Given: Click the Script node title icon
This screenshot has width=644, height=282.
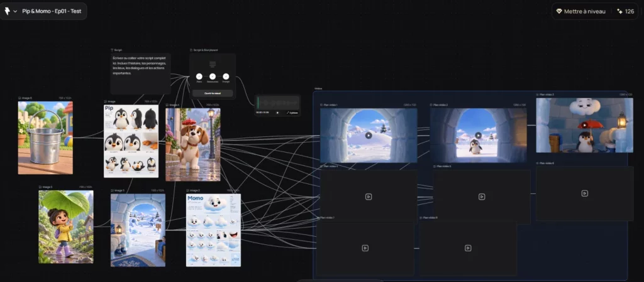Looking at the screenshot, I should pyautogui.click(x=112, y=50).
